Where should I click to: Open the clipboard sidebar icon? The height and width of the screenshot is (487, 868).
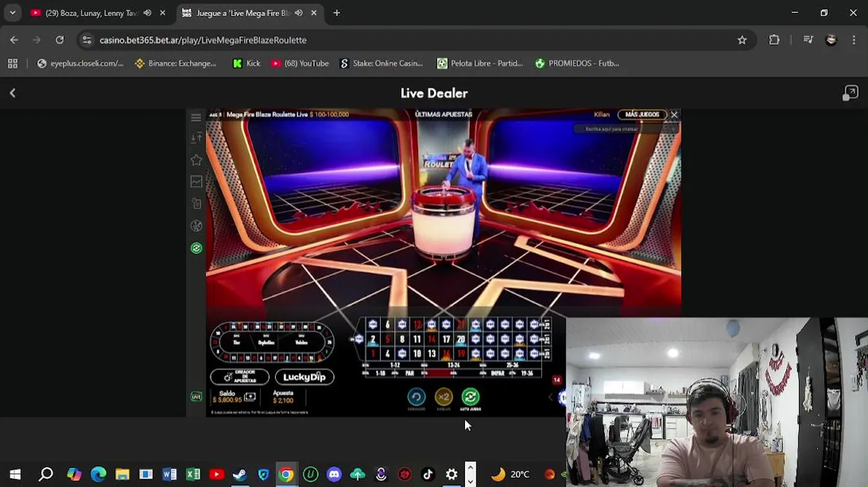[x=196, y=204]
